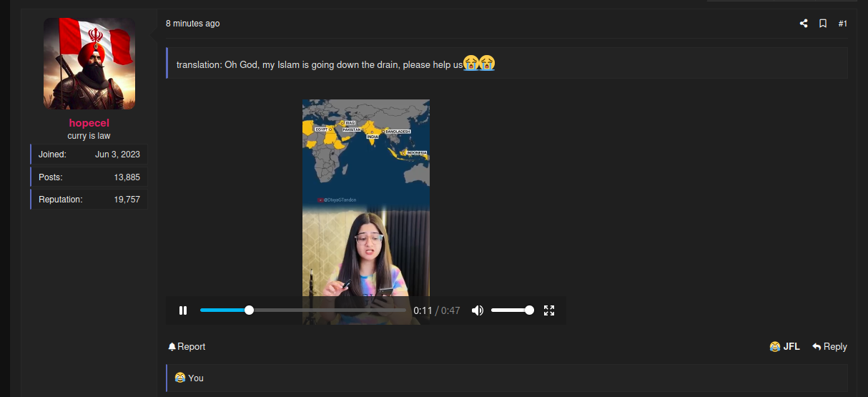
Task: Open the post #1 permalink
Action: 842,24
